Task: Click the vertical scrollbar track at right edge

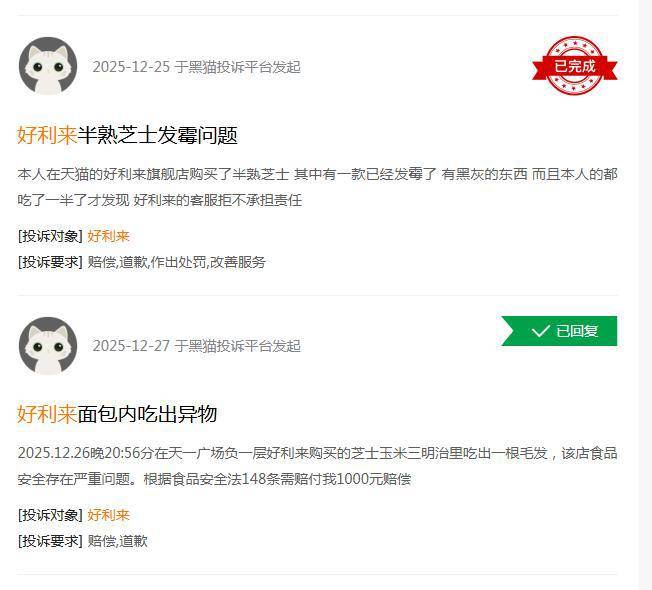Action: (645, 295)
